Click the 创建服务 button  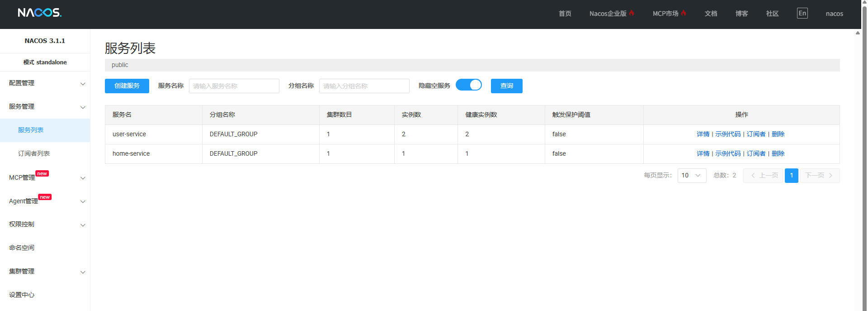point(127,86)
